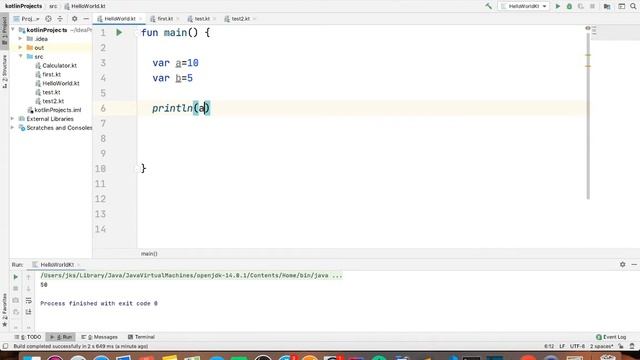This screenshot has height=360, width=640.
Task: Open the Messages tool window tab
Action: tap(100, 337)
